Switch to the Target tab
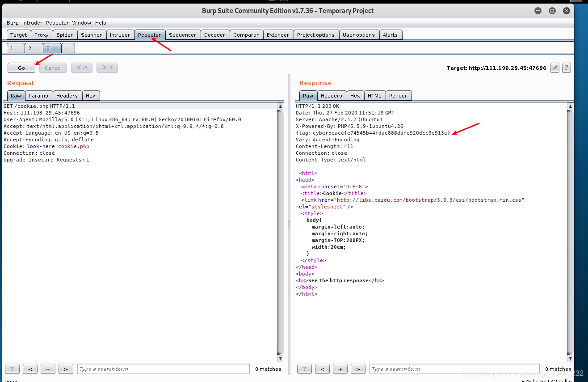588x382 pixels. tap(19, 35)
